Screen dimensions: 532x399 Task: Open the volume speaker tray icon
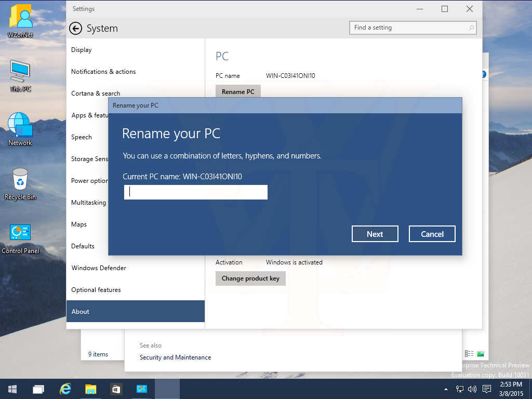[472, 389]
